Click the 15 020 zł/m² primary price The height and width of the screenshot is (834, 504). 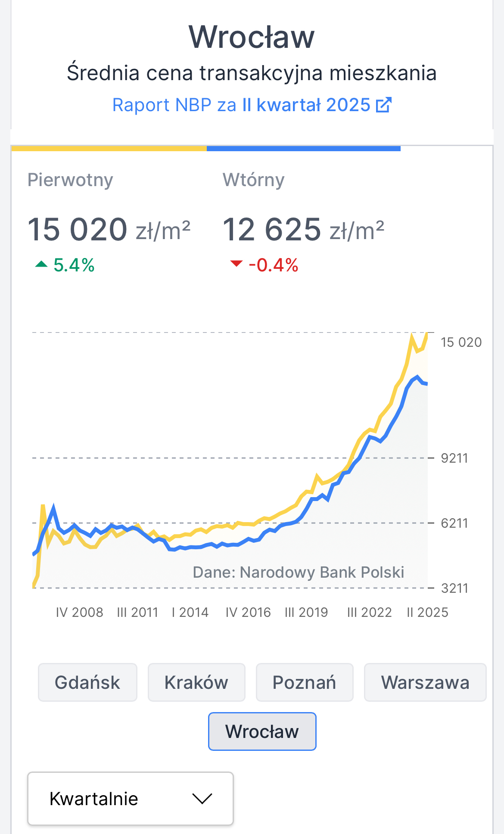[x=109, y=229]
